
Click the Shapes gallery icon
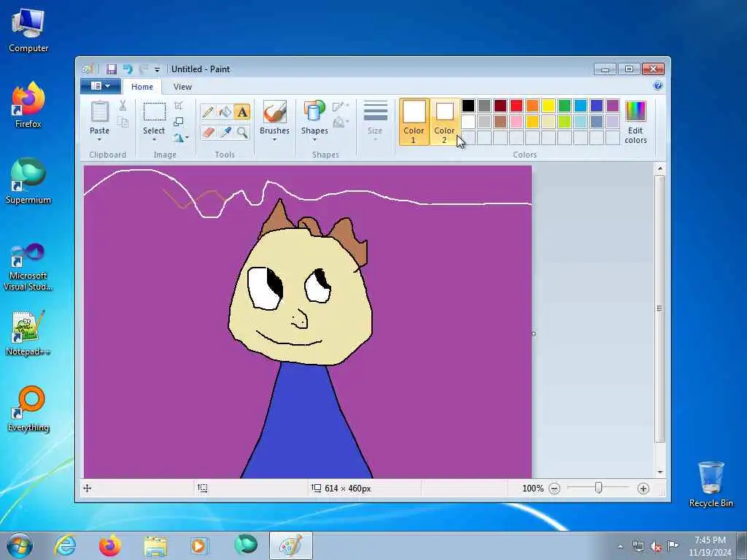[314, 112]
